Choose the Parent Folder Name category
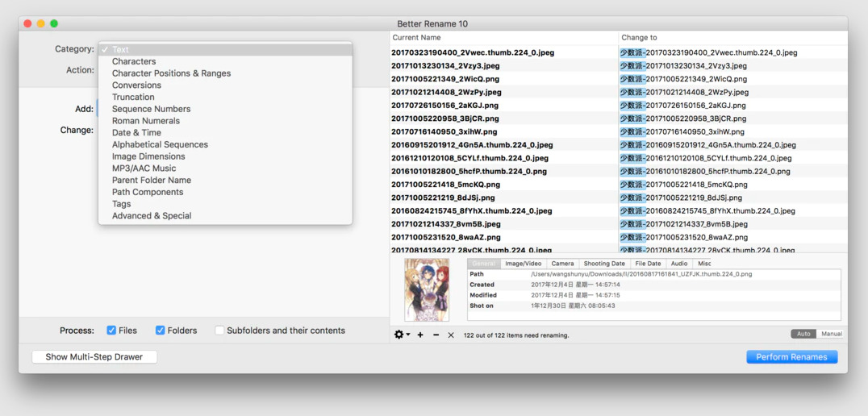This screenshot has width=868, height=416. coord(225,181)
